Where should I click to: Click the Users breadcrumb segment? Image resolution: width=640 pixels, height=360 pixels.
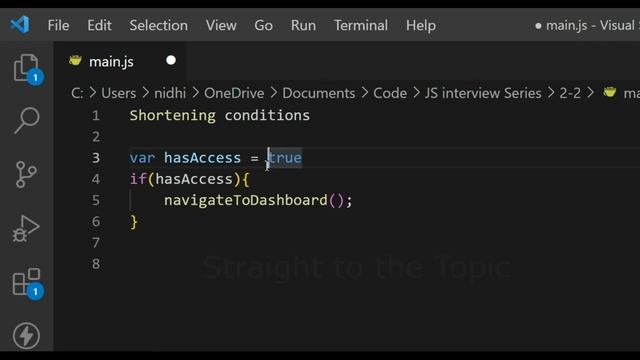pos(118,93)
